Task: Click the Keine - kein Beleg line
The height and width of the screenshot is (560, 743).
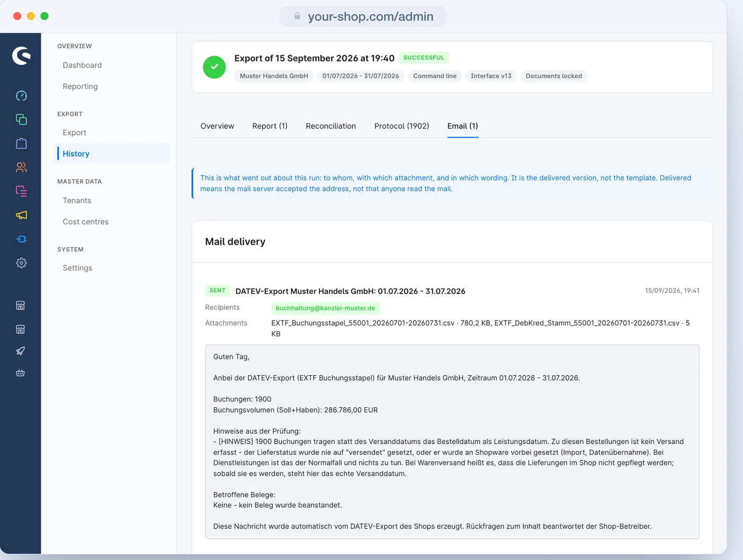Action: [x=278, y=505]
